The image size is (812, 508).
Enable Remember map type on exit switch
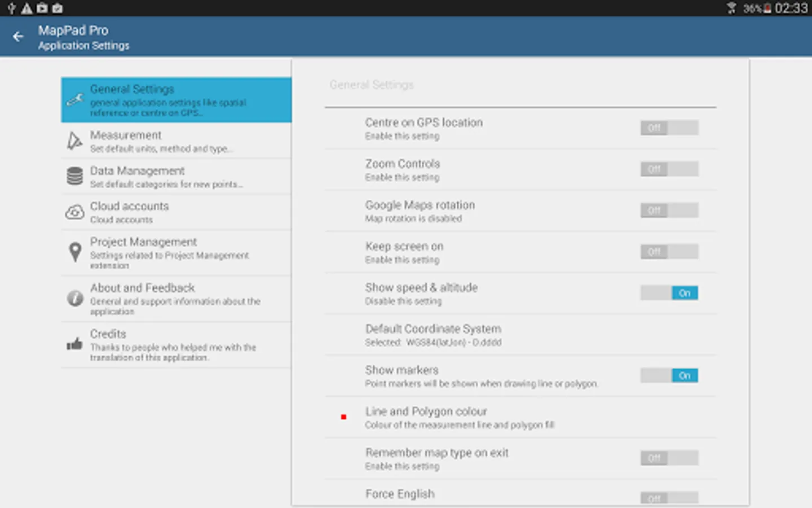[669, 458]
